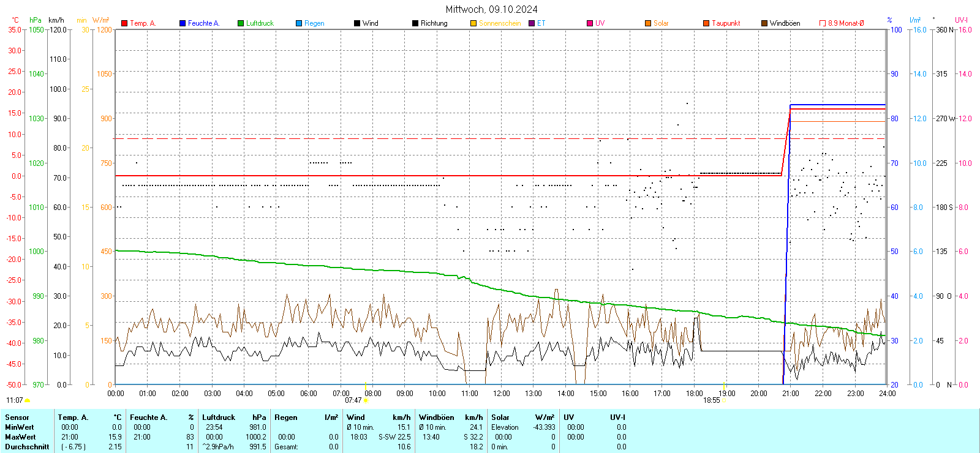The image size is (980, 453).
Task: Click the purple ET legend square
Action: coord(532,23)
